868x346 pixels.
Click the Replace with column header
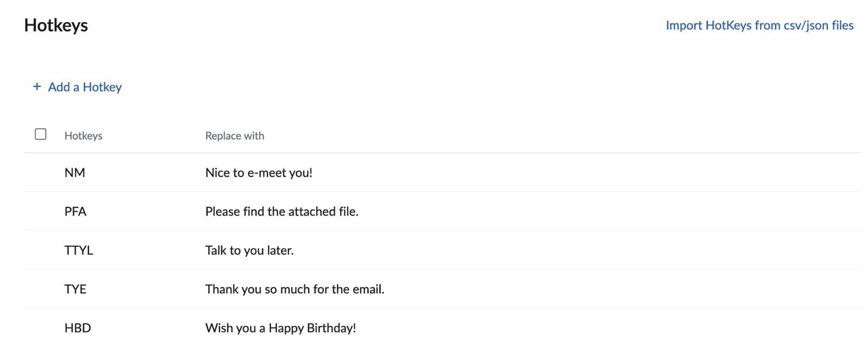tap(234, 135)
